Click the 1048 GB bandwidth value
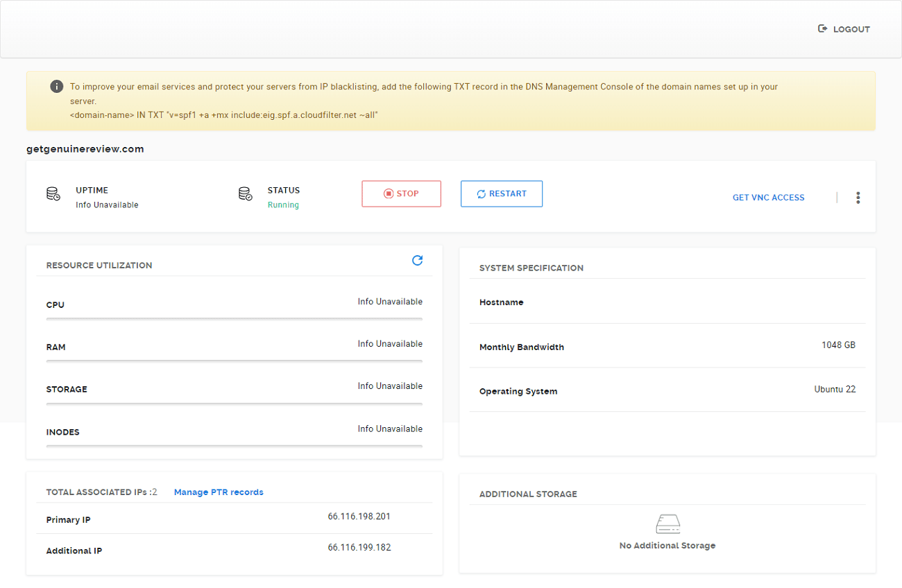Screen dimensions: 902x588 click(838, 345)
